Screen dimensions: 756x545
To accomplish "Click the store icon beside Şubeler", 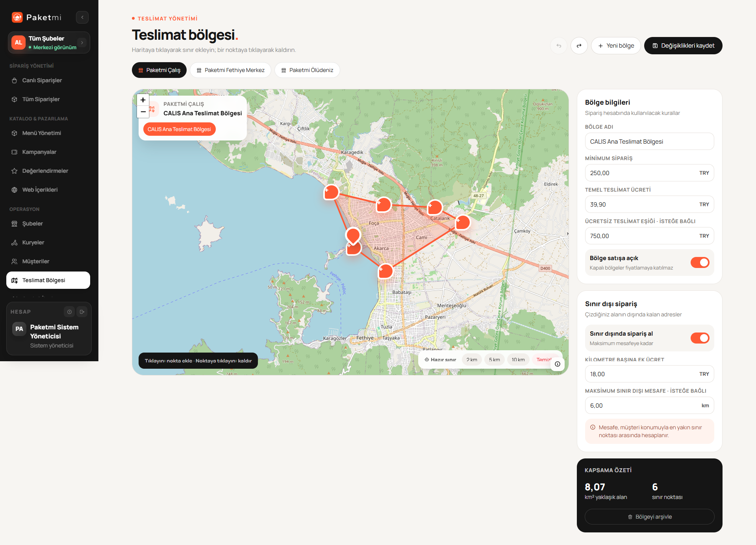I will pyautogui.click(x=15, y=224).
